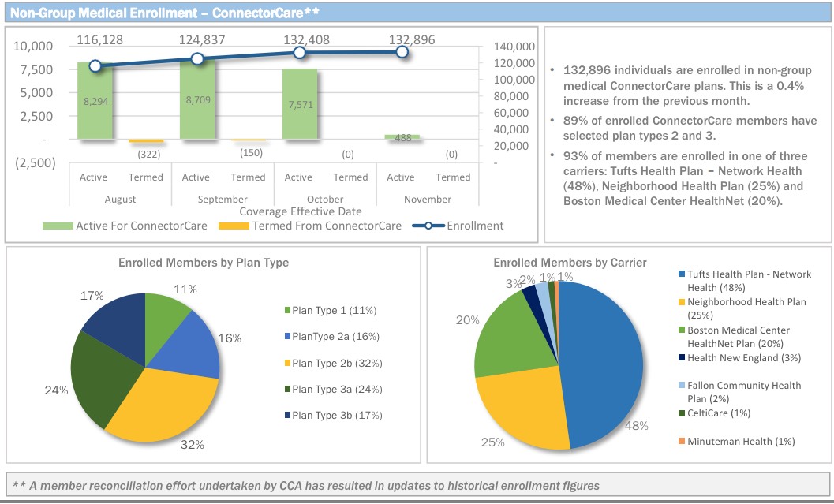Click the yellow Plan Type 2b legend swatch
This screenshot has width=834, height=504.
pos(287,363)
